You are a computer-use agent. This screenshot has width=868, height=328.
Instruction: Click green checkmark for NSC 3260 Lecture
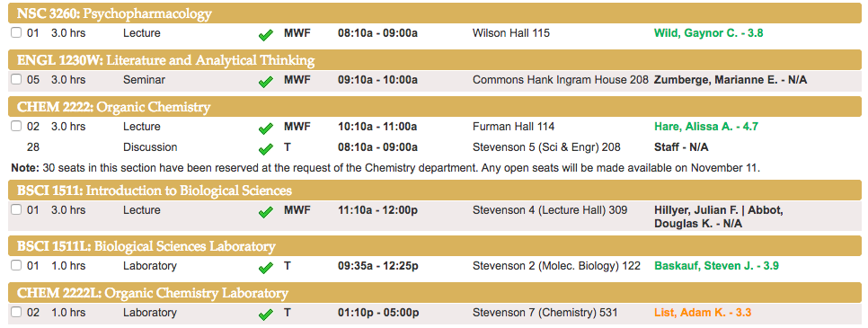point(266,35)
